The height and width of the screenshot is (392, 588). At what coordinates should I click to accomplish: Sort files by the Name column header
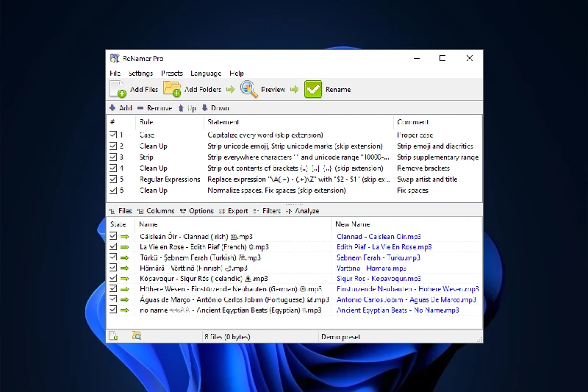tap(234, 224)
